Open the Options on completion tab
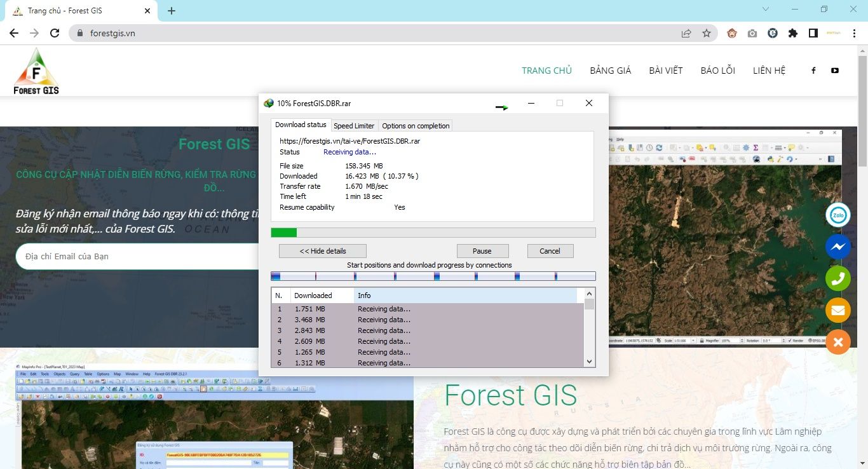The image size is (868, 469). click(416, 126)
